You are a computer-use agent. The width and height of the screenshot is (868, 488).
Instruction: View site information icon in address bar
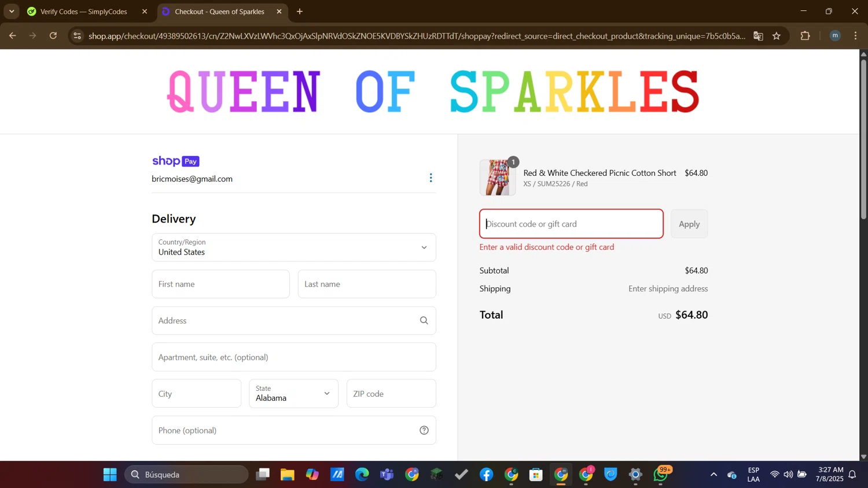click(x=77, y=36)
